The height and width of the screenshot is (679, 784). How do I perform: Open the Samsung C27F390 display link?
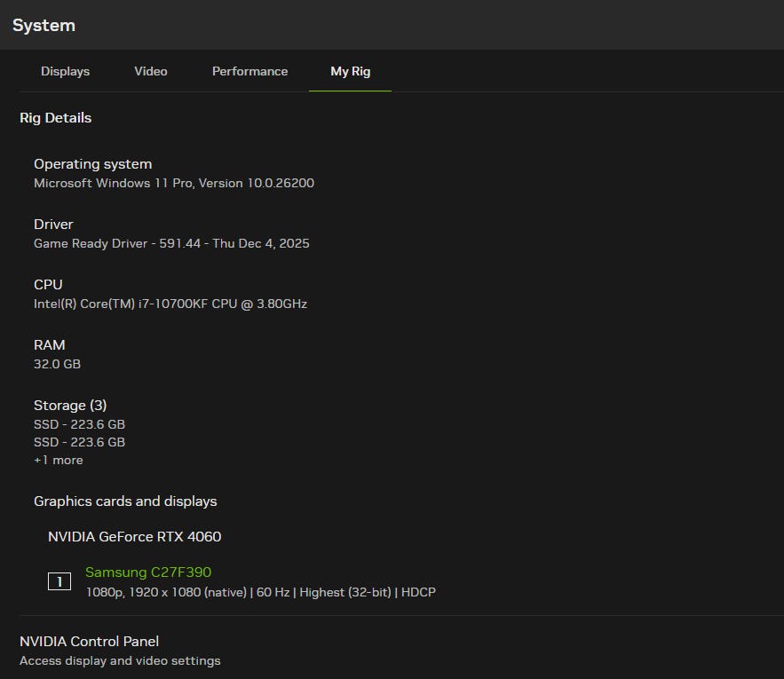148,572
